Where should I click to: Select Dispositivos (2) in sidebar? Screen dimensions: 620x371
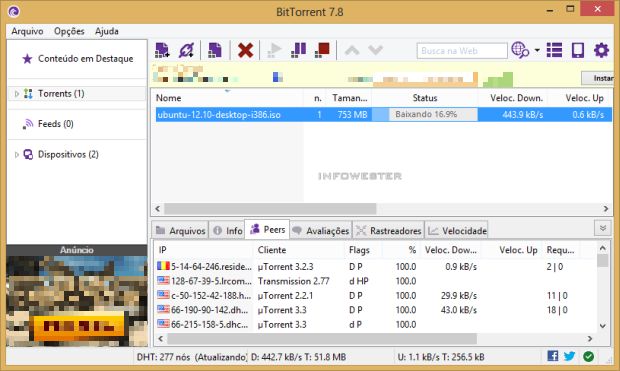[68, 154]
